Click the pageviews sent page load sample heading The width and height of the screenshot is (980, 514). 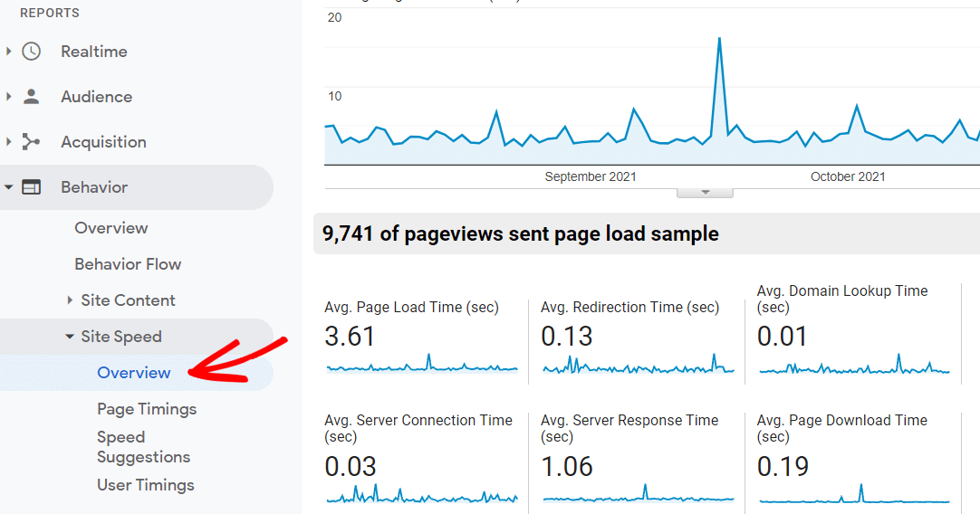tap(520, 233)
